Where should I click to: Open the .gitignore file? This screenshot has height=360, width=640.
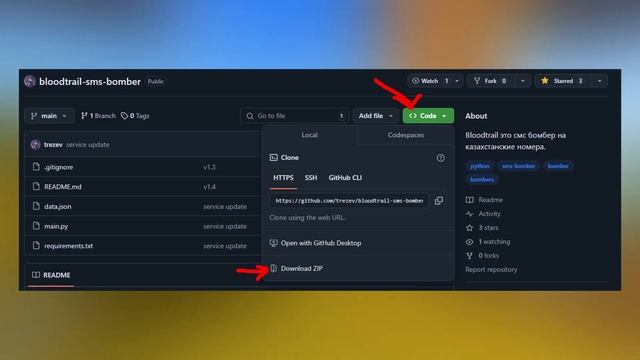tap(59, 167)
